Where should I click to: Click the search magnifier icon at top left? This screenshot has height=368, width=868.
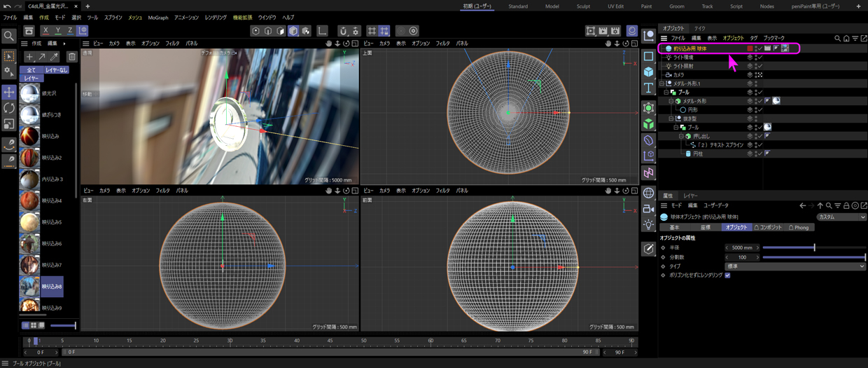8,36
